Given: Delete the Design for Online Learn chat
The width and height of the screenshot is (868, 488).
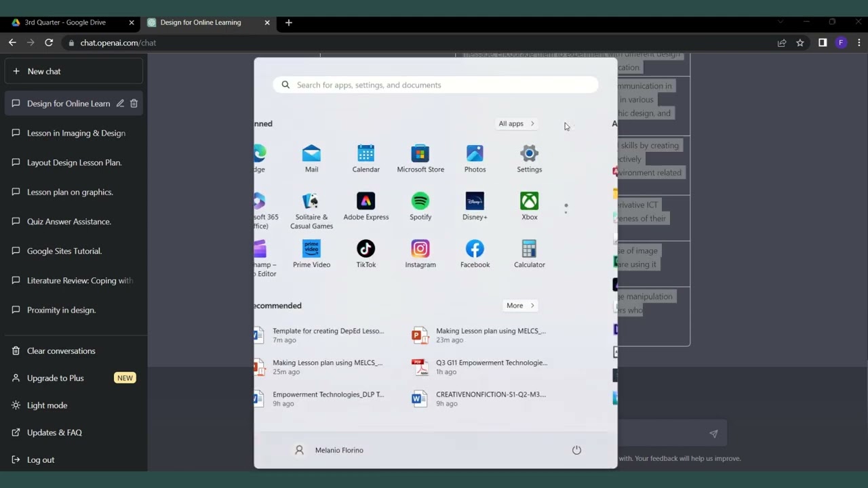Looking at the screenshot, I should [x=134, y=104].
